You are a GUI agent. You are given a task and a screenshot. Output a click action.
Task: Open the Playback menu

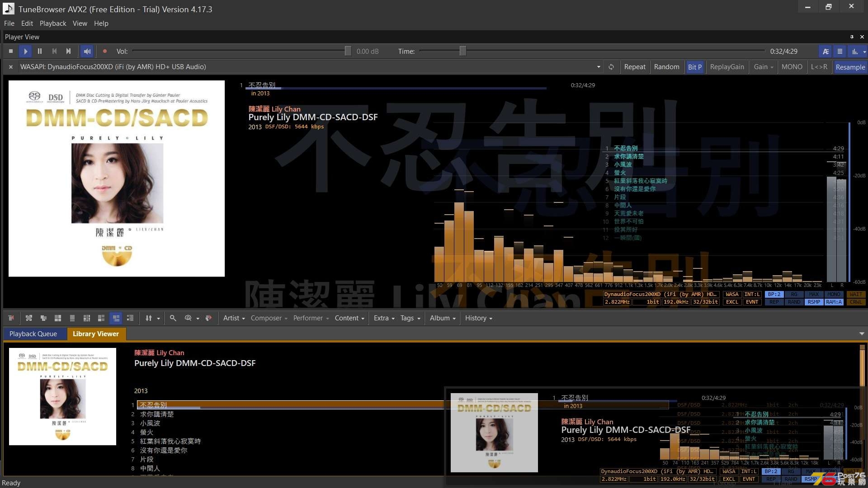(x=53, y=23)
